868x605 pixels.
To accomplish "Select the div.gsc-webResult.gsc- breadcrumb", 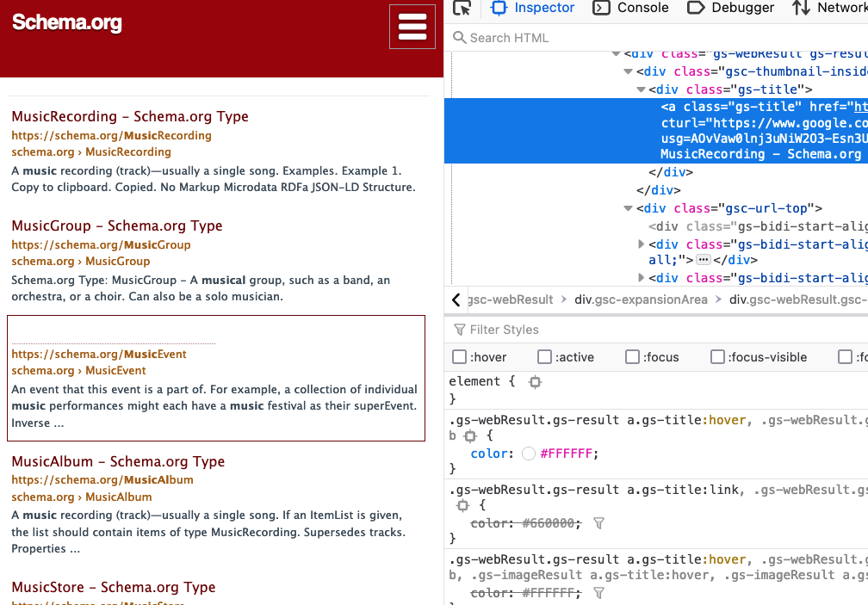I will [x=797, y=299].
